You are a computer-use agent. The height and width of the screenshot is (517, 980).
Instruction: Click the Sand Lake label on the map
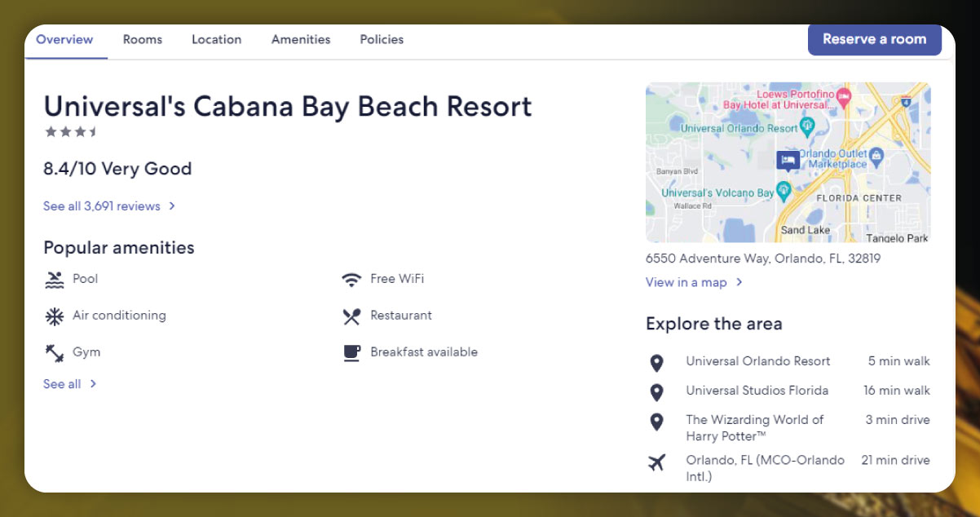pyautogui.click(x=806, y=230)
